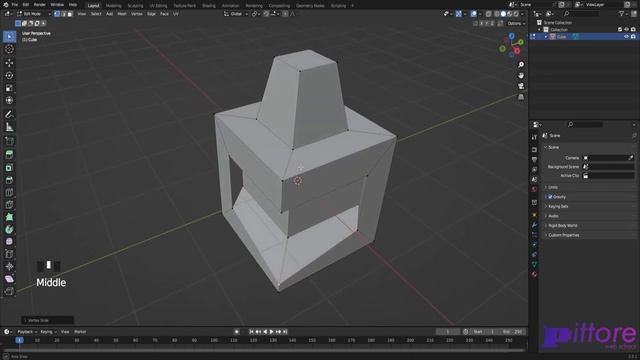This screenshot has width=640, height=360.
Task: Select the Transform tool
Action: (9, 100)
